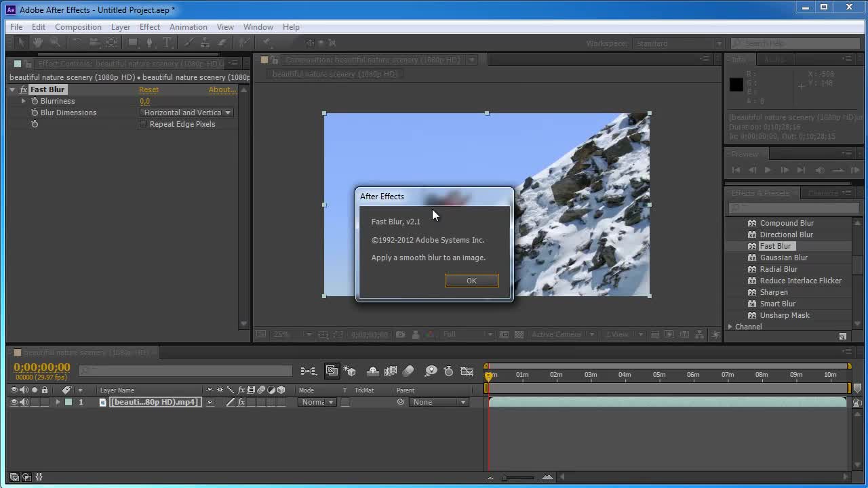Select the Clone Stamp tool

pos(205,42)
